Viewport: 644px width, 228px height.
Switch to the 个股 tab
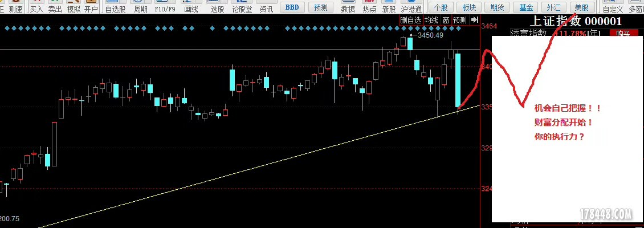(441, 7)
